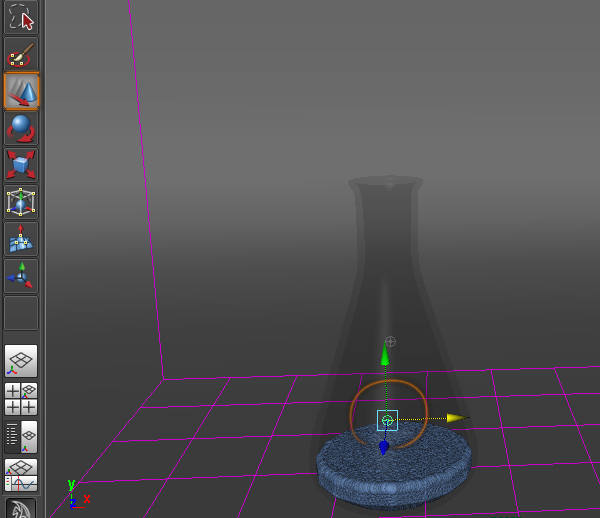The height and width of the screenshot is (518, 600).
Task: Pick the Scale tool cube icon
Action: coord(21,164)
